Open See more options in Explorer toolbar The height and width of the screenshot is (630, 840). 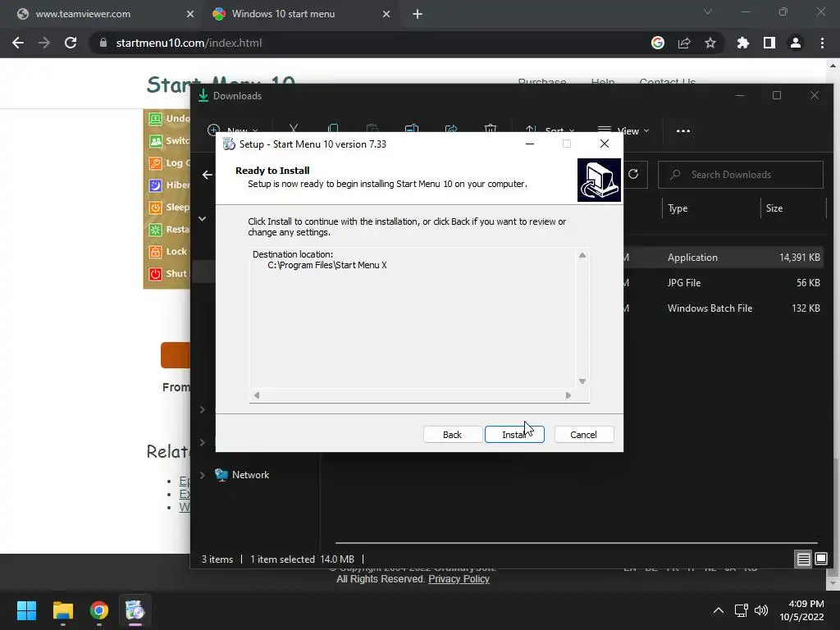coord(683,130)
